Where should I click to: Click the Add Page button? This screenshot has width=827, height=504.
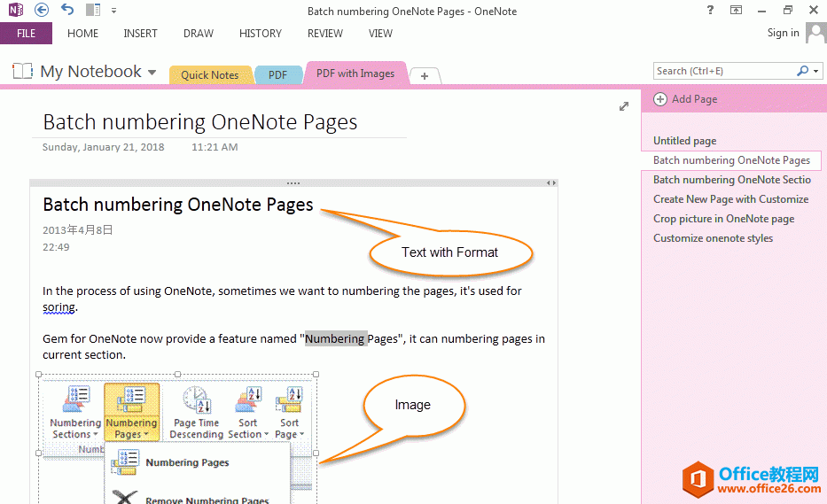click(x=685, y=99)
